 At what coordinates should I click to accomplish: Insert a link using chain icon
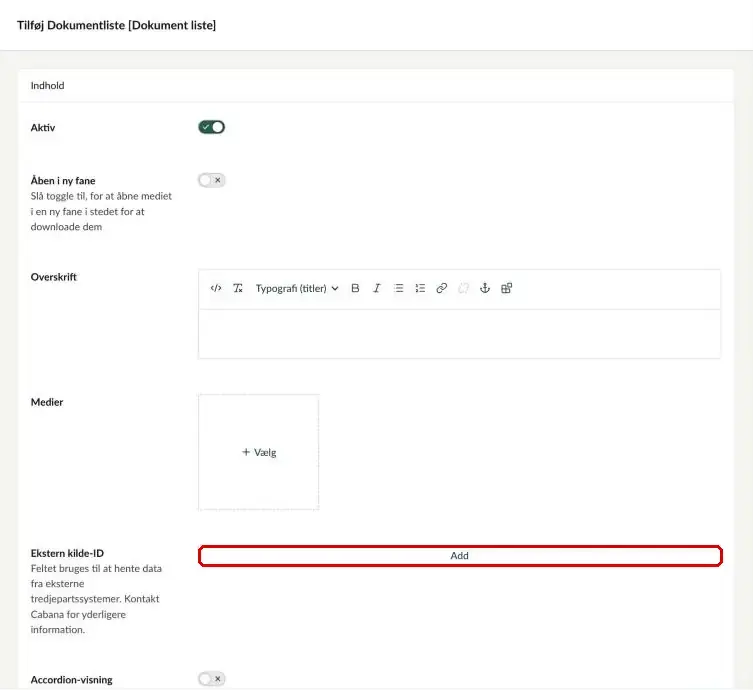click(x=442, y=288)
